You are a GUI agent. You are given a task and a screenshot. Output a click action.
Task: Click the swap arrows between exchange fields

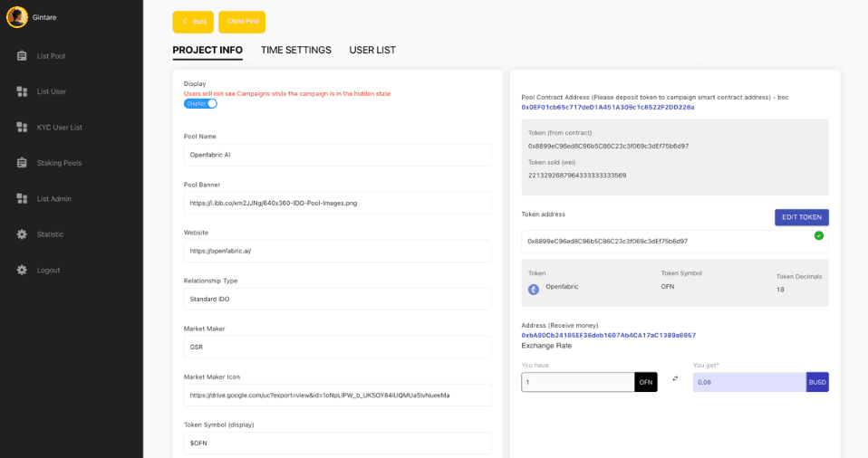point(675,379)
